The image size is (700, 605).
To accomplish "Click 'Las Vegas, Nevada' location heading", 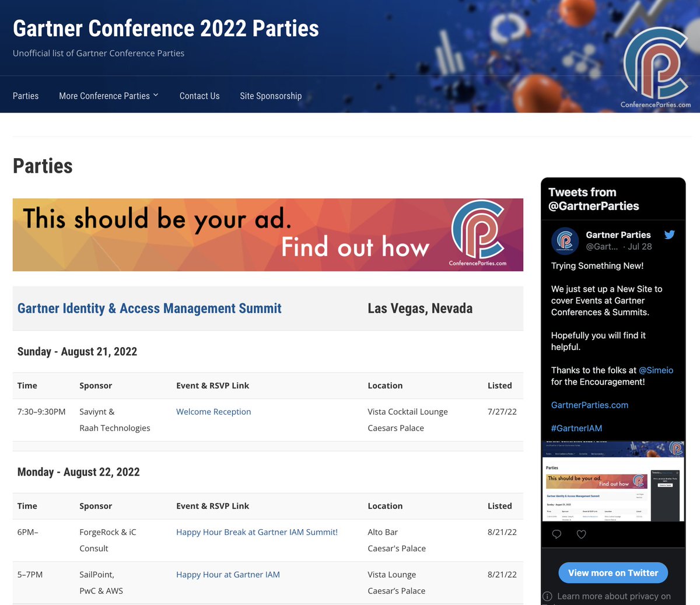I will pyautogui.click(x=420, y=308).
